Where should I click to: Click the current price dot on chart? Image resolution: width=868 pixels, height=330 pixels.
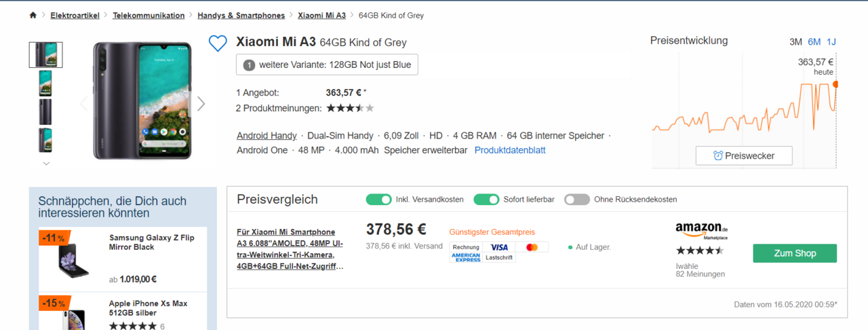[x=836, y=84]
